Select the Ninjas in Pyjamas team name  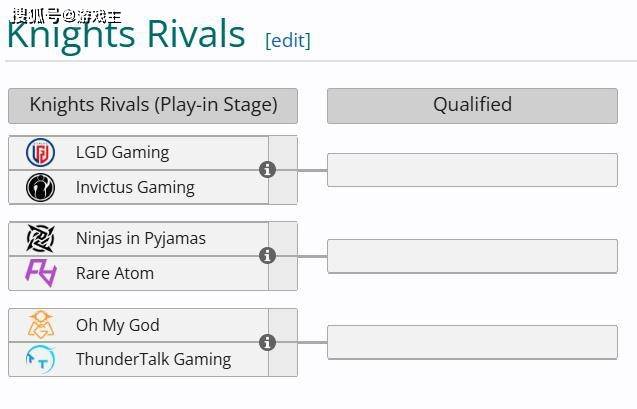click(x=141, y=238)
